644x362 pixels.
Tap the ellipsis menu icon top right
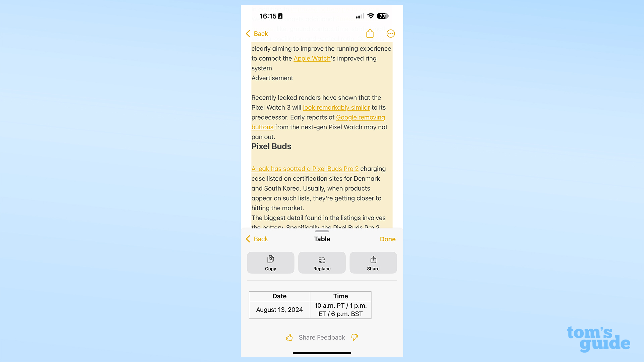coord(390,34)
